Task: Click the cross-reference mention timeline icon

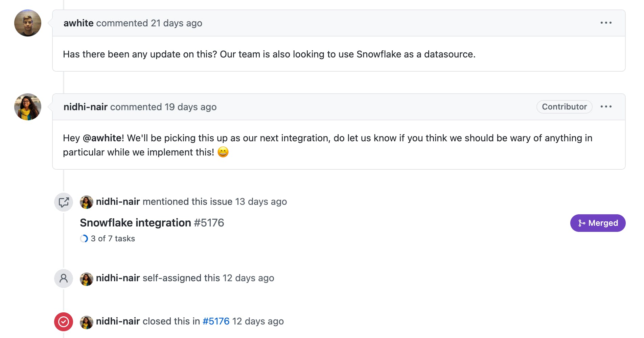Action: click(64, 202)
